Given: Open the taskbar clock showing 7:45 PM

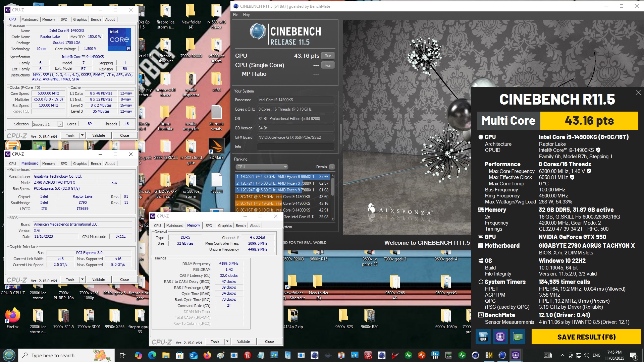Looking at the screenshot, I should [614, 355].
